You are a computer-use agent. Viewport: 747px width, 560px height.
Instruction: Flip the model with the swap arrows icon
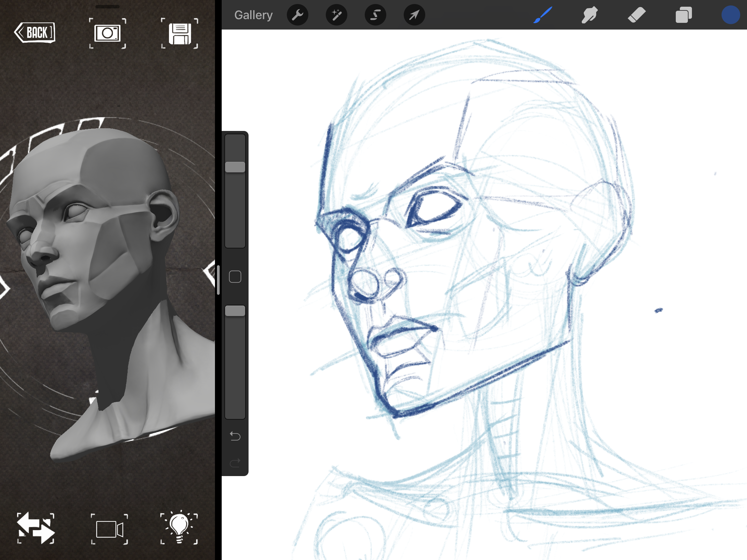[x=36, y=528]
